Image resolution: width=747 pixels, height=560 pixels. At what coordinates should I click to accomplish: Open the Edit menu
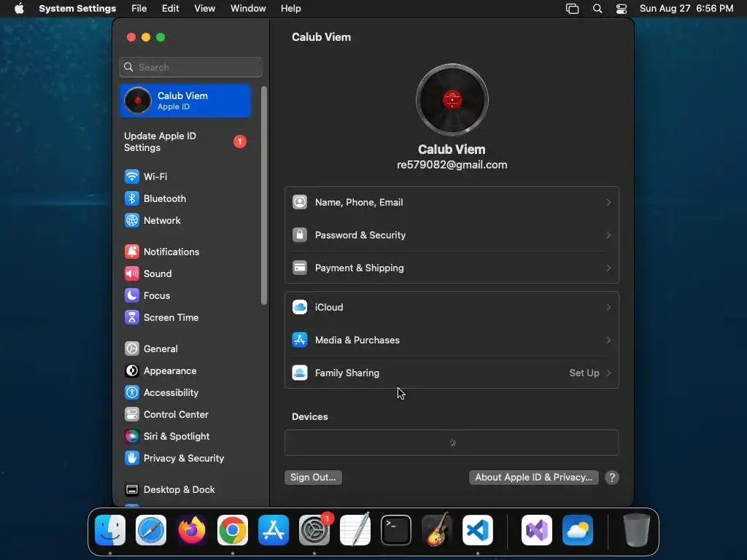pyautogui.click(x=171, y=9)
